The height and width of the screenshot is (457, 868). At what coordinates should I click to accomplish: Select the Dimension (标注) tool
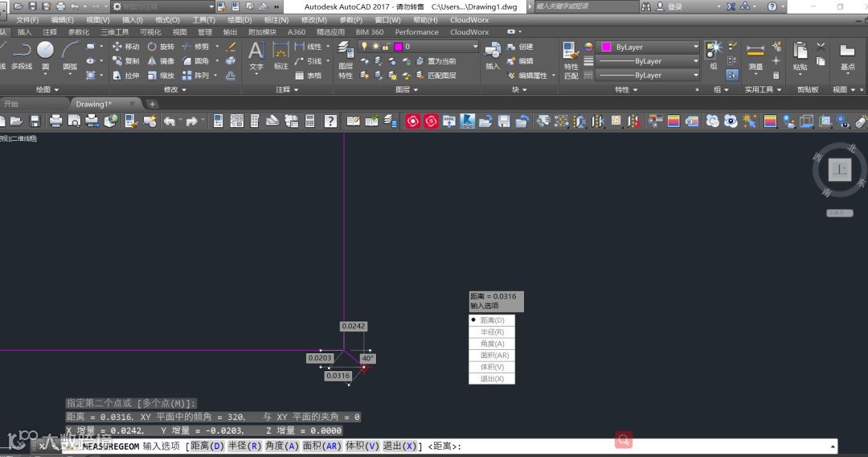pos(280,56)
